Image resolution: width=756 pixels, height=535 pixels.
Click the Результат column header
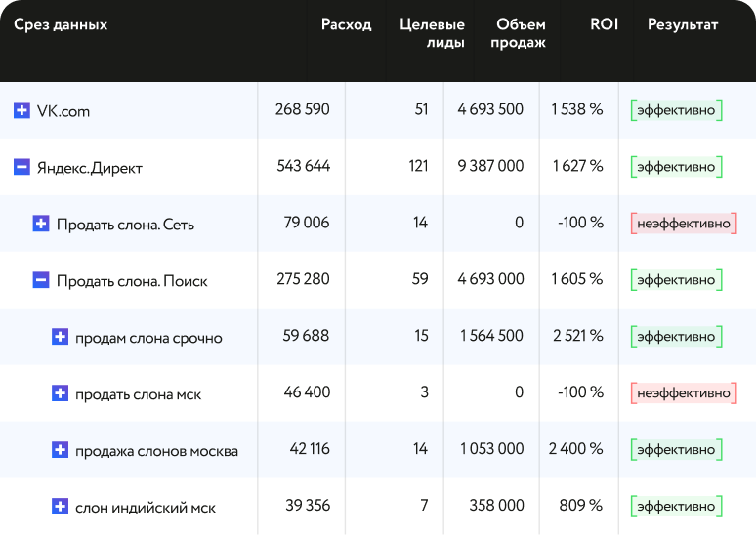(682, 25)
